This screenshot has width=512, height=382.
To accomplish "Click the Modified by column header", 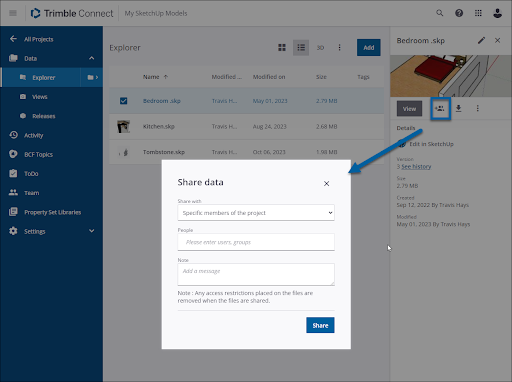I will click(227, 77).
